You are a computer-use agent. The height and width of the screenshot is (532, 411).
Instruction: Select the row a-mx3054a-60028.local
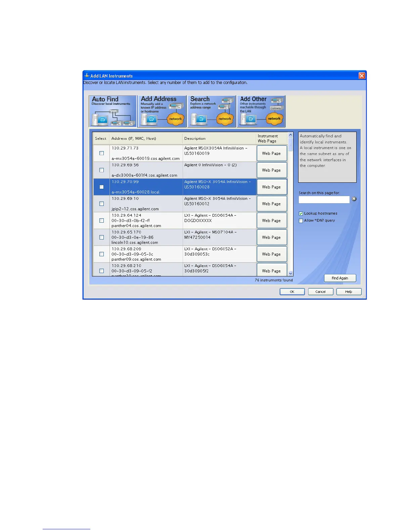(x=175, y=187)
